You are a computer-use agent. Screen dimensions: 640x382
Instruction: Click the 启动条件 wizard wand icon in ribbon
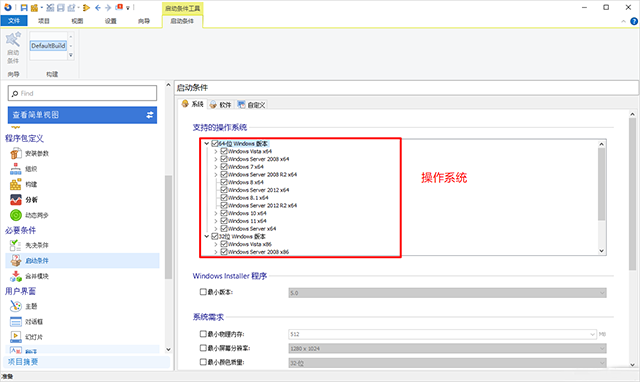point(13,40)
